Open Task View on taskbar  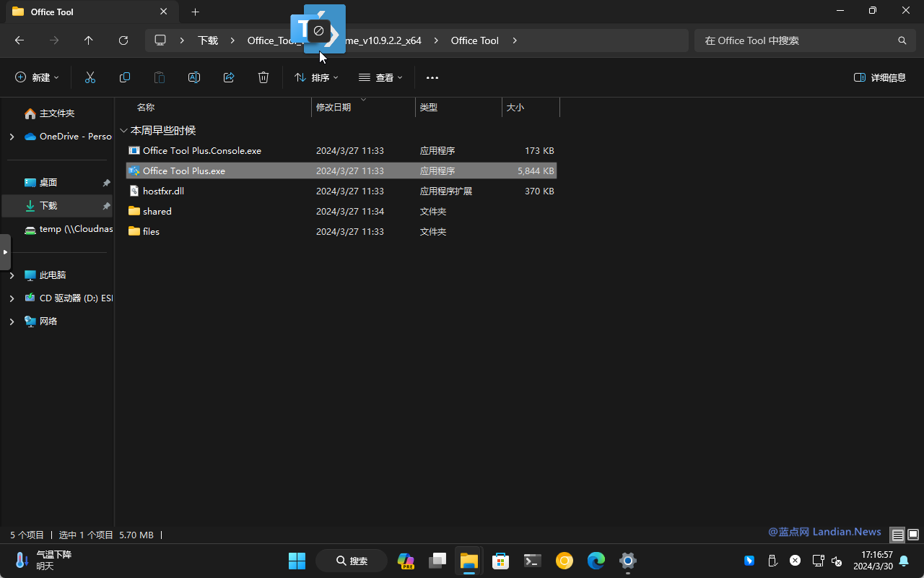tap(437, 561)
